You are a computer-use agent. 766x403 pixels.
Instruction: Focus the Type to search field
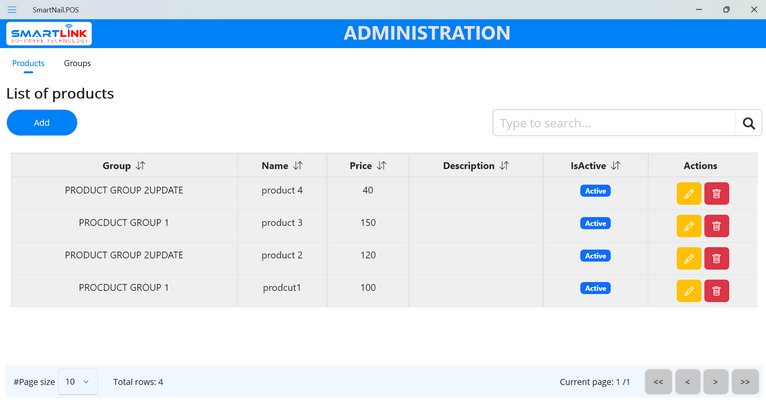tap(614, 124)
